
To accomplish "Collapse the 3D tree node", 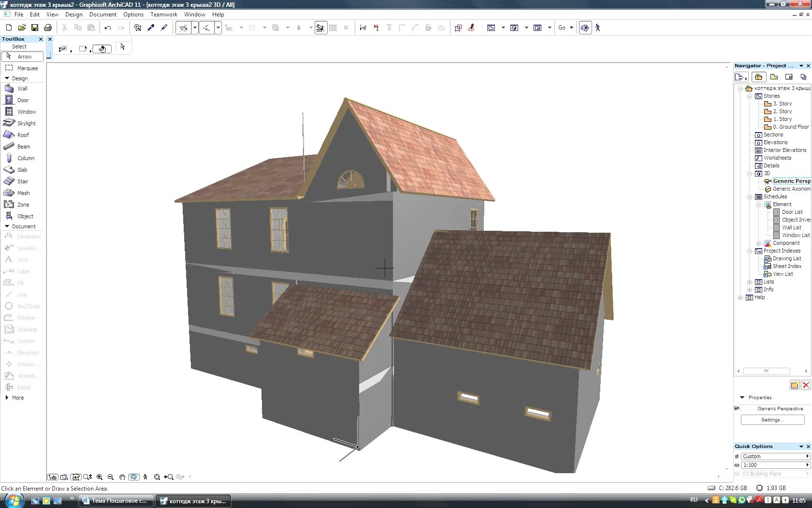I will (x=750, y=173).
